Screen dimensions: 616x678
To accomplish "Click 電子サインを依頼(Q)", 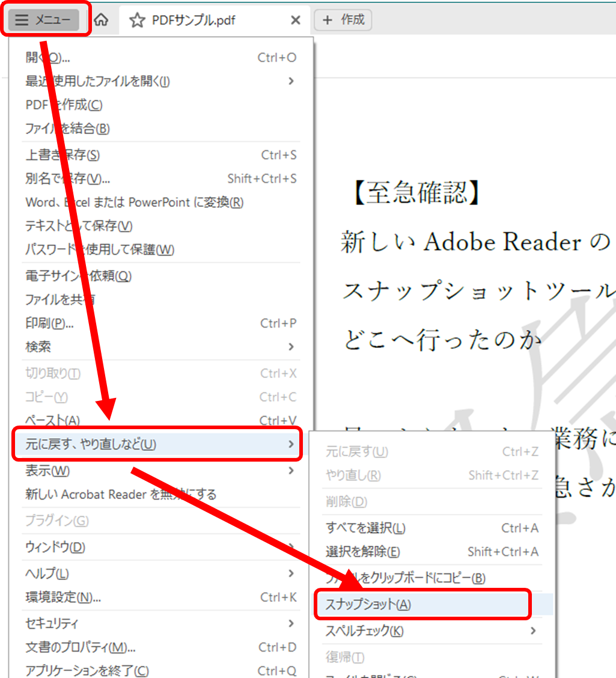I will tap(161, 276).
